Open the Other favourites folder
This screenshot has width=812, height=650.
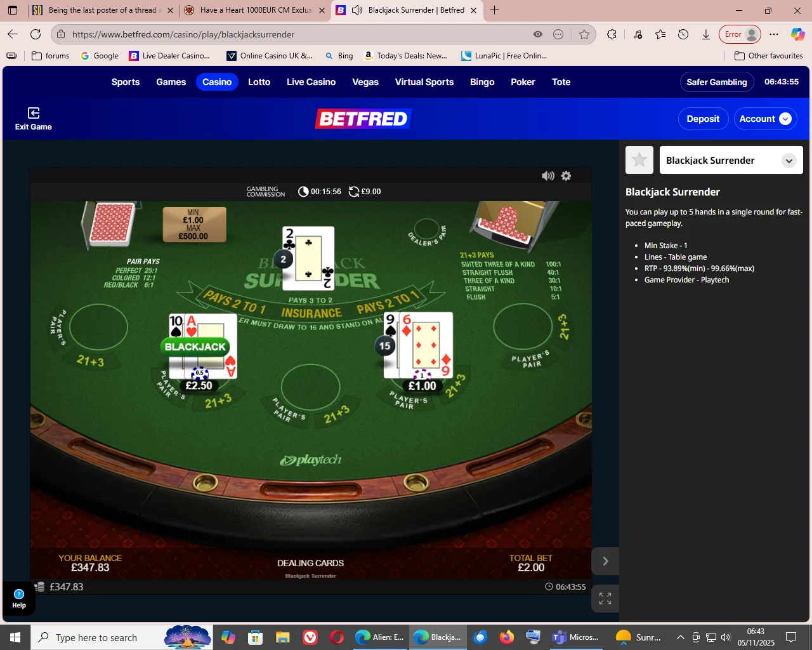(x=768, y=56)
